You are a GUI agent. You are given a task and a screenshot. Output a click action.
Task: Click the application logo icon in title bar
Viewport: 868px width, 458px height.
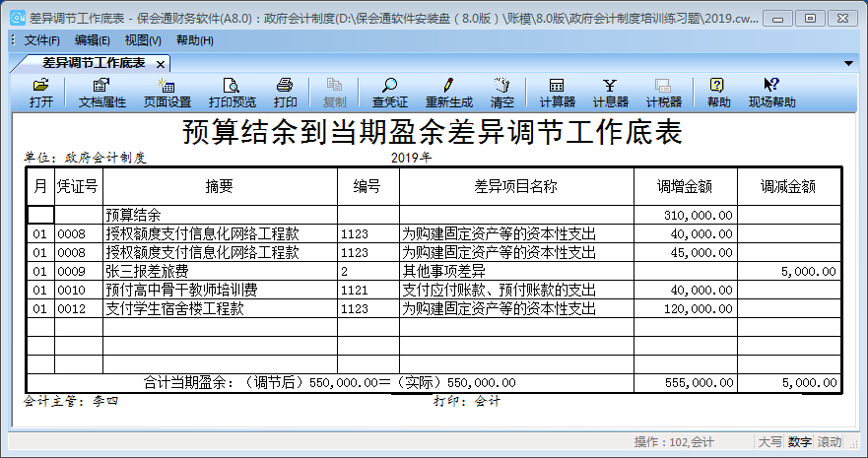click(17, 18)
